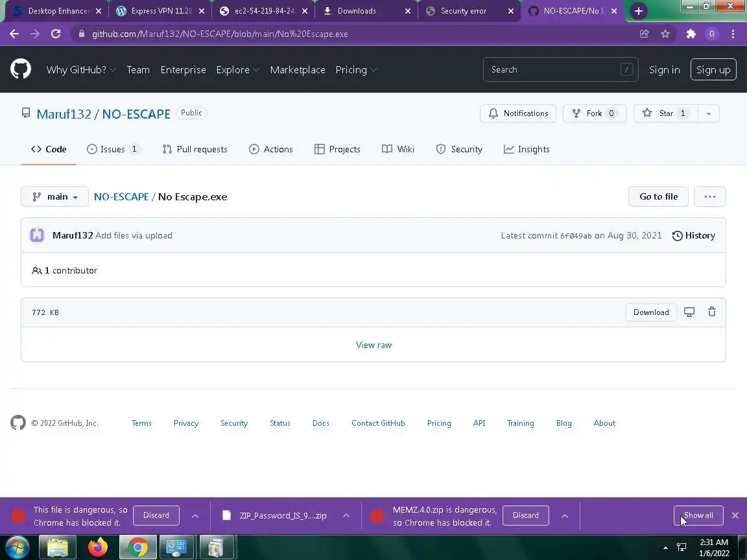This screenshot has height=560, width=747.
Task: Open the Chrome extensions puzzle icon
Action: coord(691,34)
